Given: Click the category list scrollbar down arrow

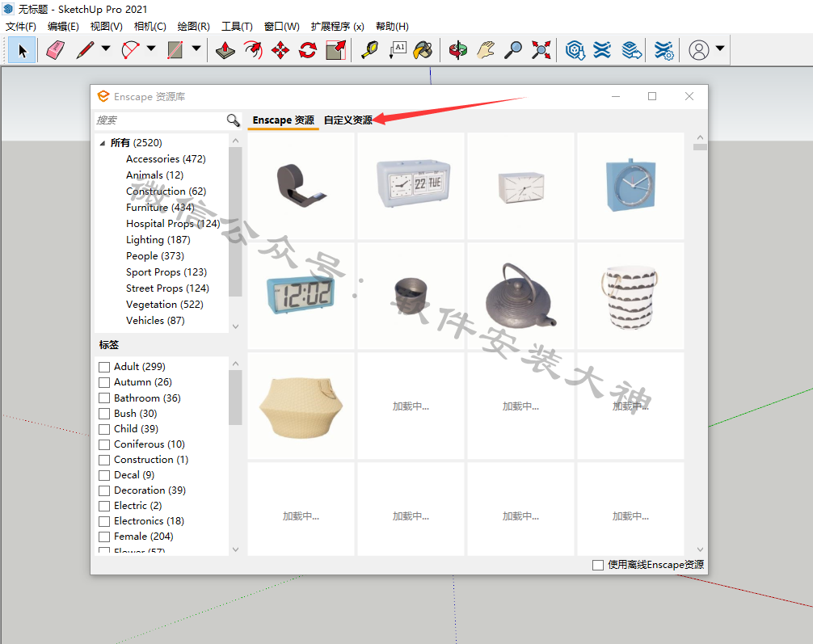Looking at the screenshot, I should 235,326.
